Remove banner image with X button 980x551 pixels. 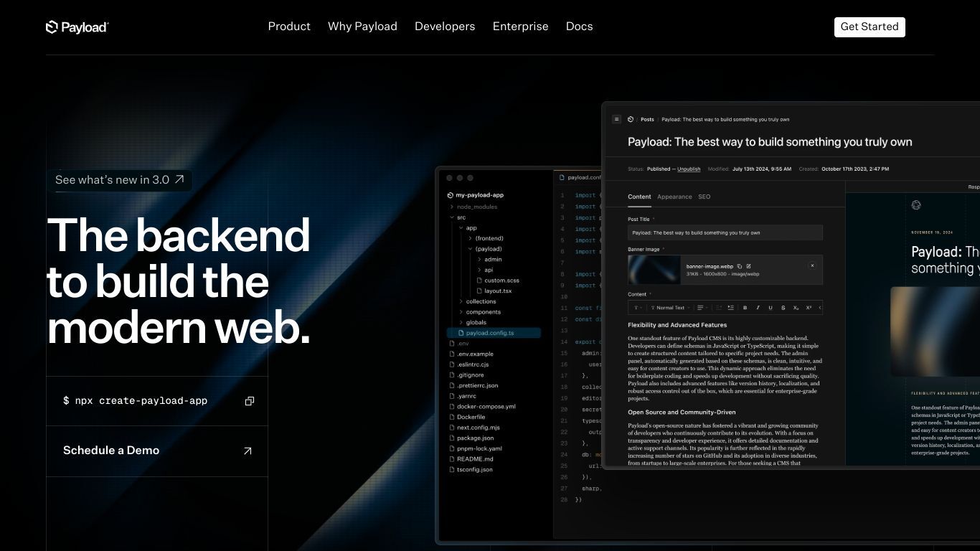click(x=812, y=265)
